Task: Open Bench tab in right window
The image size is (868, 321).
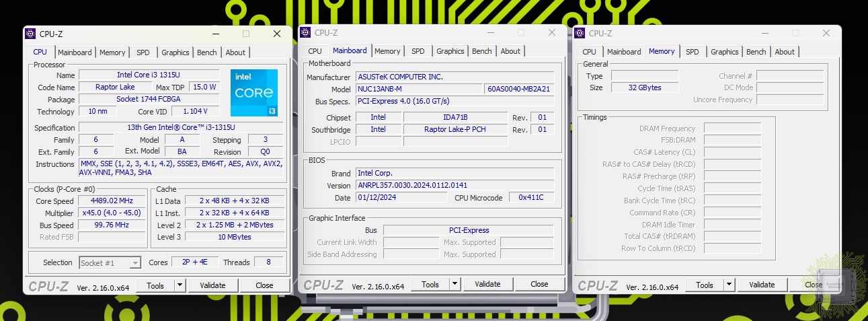Action: point(756,52)
